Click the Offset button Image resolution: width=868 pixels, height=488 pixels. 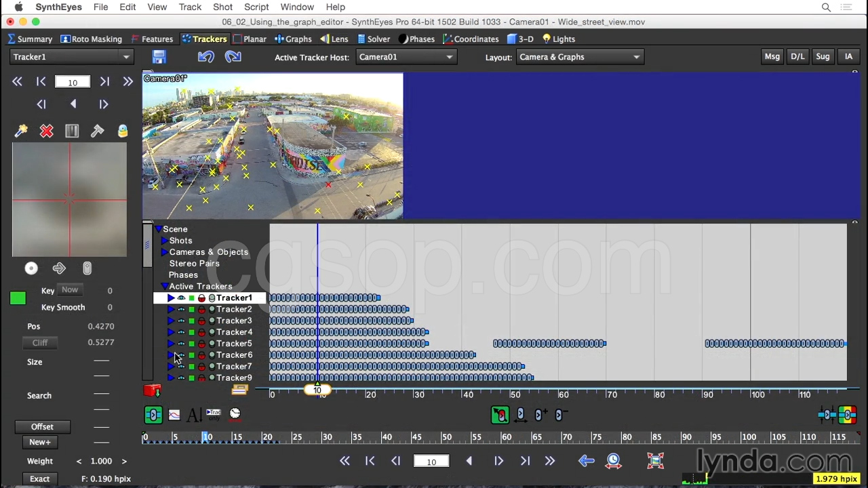pyautogui.click(x=42, y=427)
